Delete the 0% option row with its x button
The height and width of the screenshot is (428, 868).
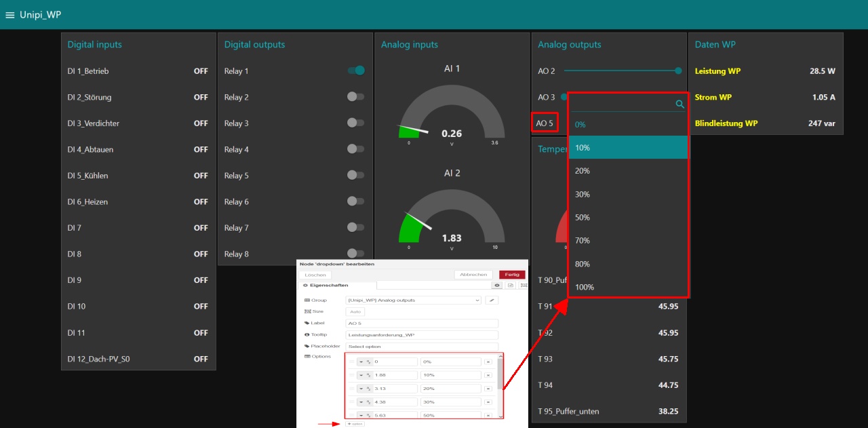pyautogui.click(x=488, y=362)
